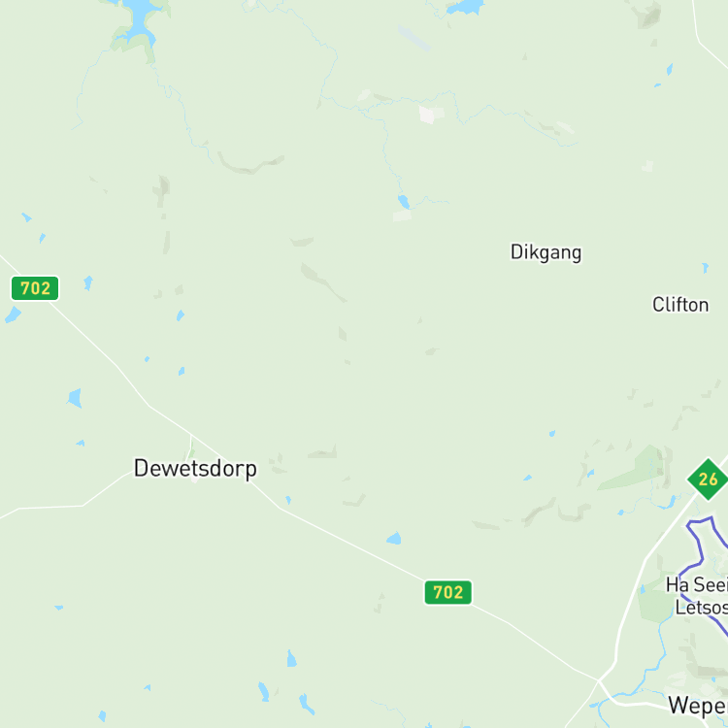Click the 702 route shield near Dewetsdorp west
The height and width of the screenshot is (728, 728).
[x=35, y=288]
